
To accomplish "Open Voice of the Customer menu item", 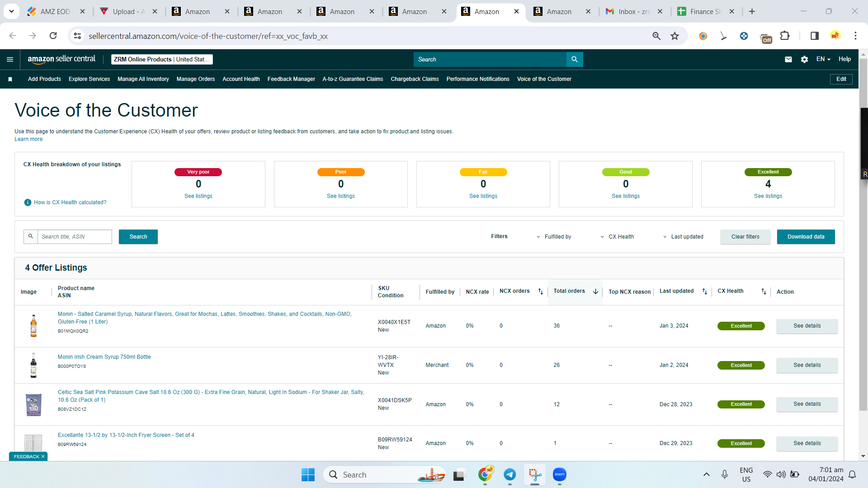I will click(x=544, y=79).
